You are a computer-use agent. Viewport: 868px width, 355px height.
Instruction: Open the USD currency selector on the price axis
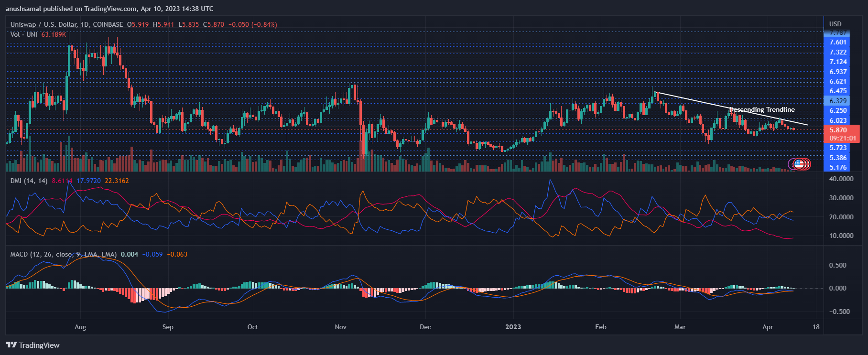click(835, 24)
